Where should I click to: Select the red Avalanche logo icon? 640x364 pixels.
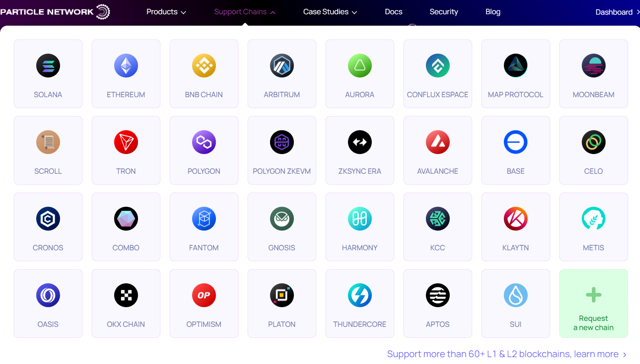click(x=438, y=142)
